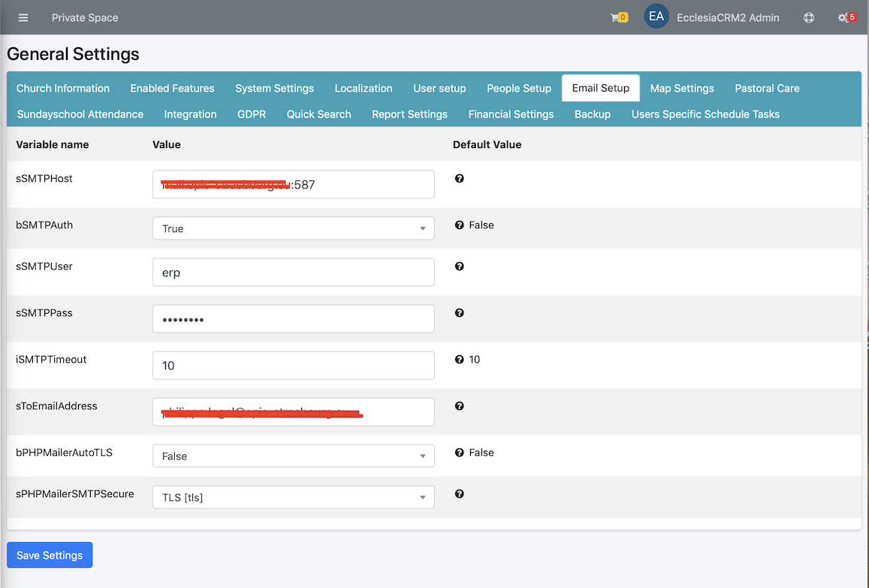This screenshot has height=588, width=869.
Task: Click the Save Settings button
Action: [50, 555]
